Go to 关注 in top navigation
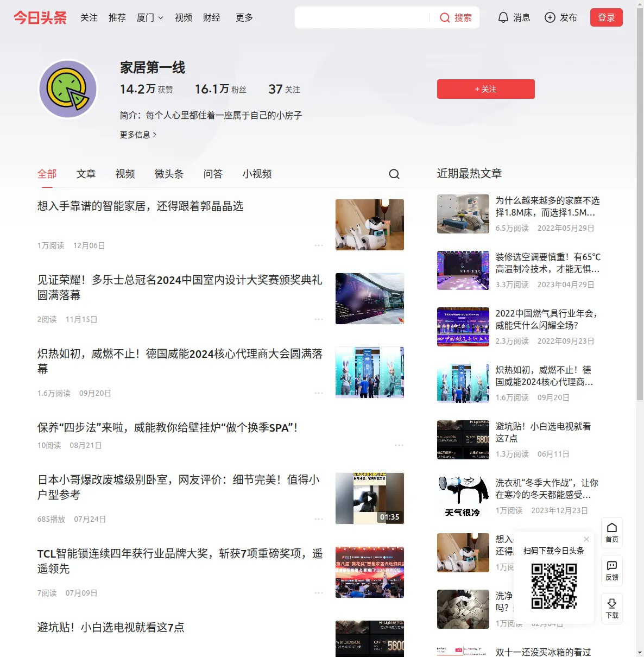Screen dimensions: 644x657 tap(89, 18)
